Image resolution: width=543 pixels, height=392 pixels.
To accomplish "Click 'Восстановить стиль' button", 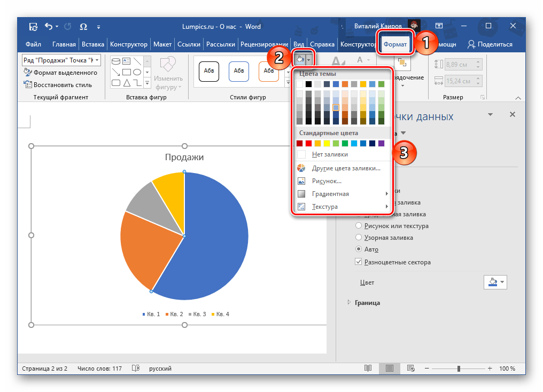I will pos(58,85).
